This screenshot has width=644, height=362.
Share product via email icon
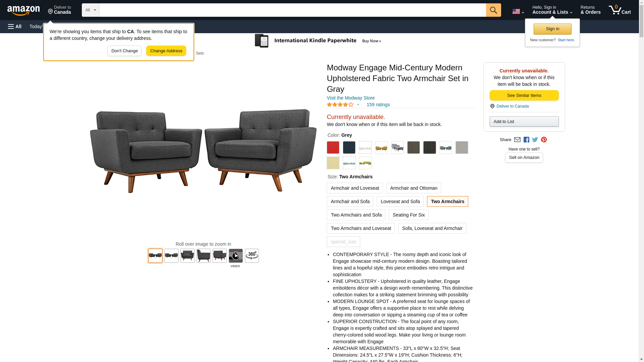pyautogui.click(x=517, y=140)
